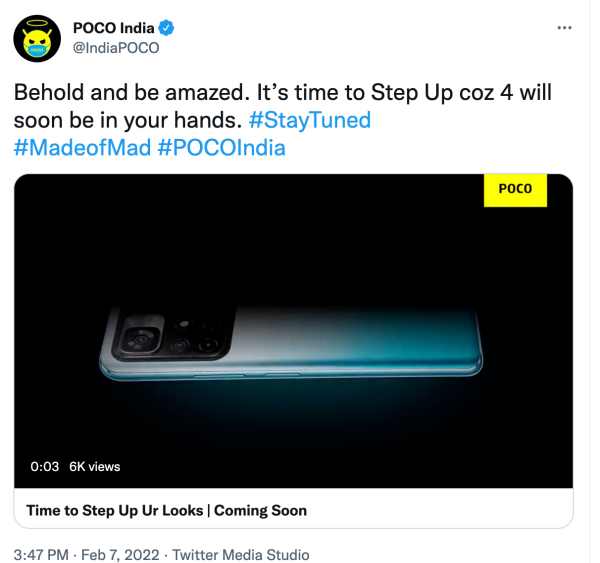This screenshot has height=563, width=600.
Task: Click the 6K views counter
Action: (95, 466)
